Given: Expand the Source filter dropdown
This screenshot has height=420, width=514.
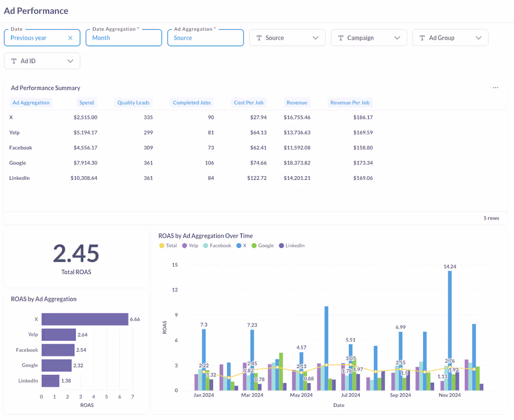Looking at the screenshot, I should click(x=315, y=38).
